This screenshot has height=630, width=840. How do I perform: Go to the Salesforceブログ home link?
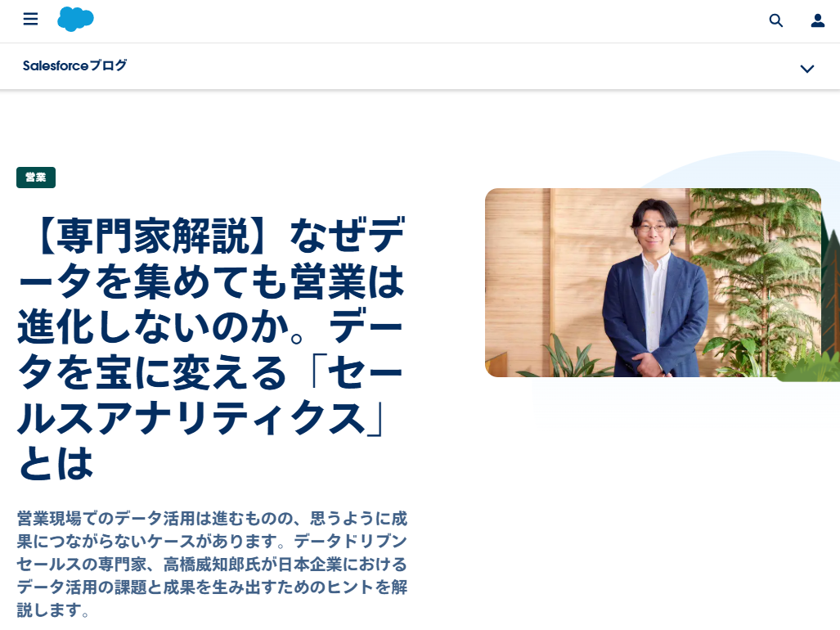click(x=75, y=65)
